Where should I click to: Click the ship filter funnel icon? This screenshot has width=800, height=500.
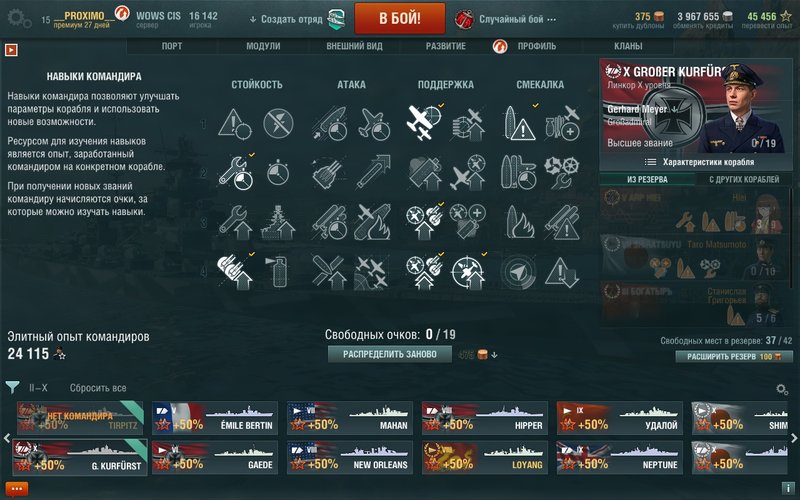[x=12, y=387]
